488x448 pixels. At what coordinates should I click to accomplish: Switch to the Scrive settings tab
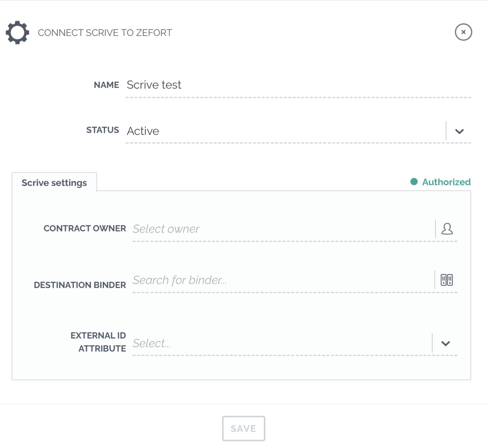coord(54,183)
